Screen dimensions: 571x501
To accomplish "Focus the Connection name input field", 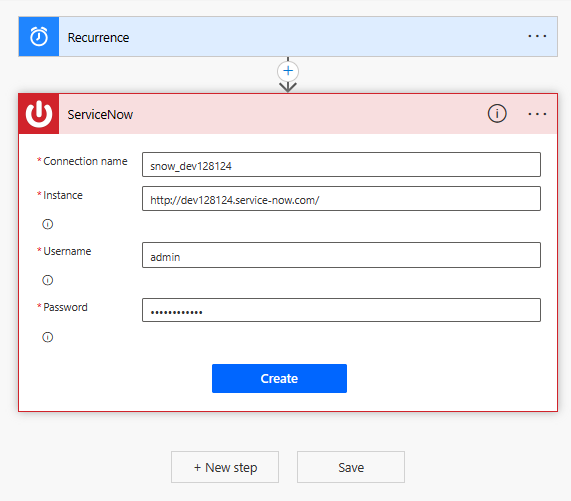I will [x=341, y=165].
